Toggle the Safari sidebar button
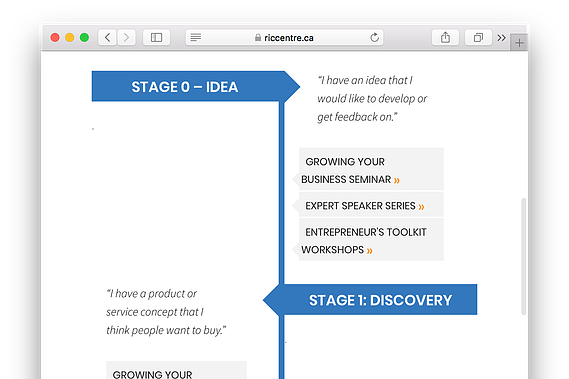569x379 pixels. (156, 37)
